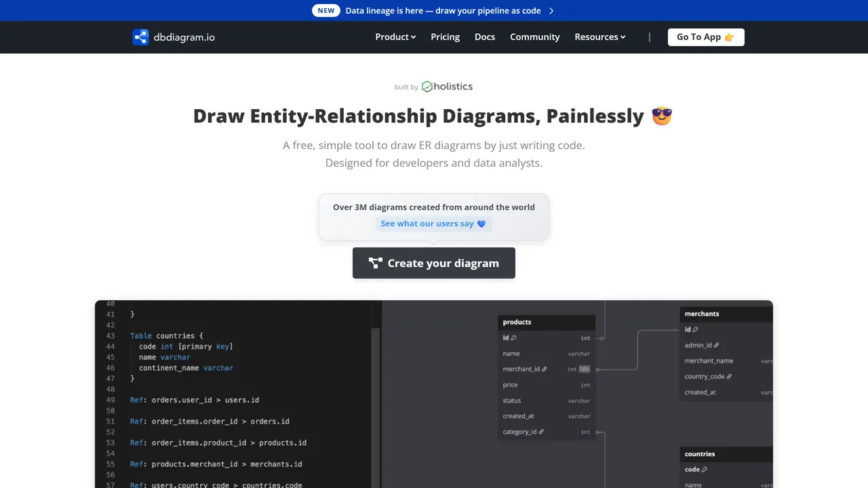Open the data lineage announcement link
868x488 pixels.
coord(443,11)
